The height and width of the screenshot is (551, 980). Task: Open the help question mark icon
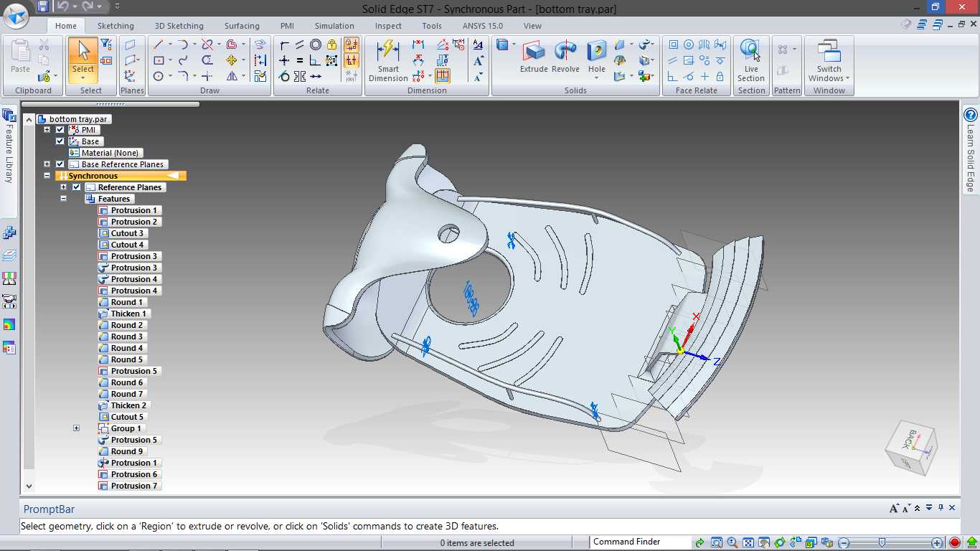click(971, 115)
